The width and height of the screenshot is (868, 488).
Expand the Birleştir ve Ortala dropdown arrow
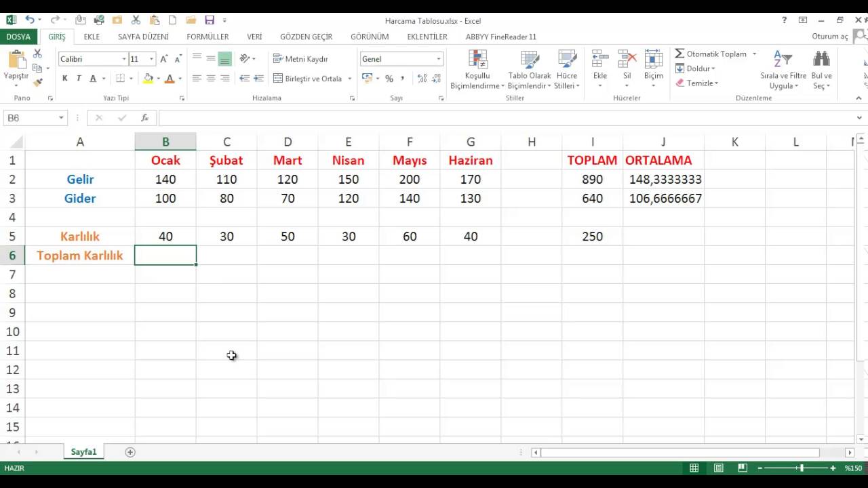(350, 79)
